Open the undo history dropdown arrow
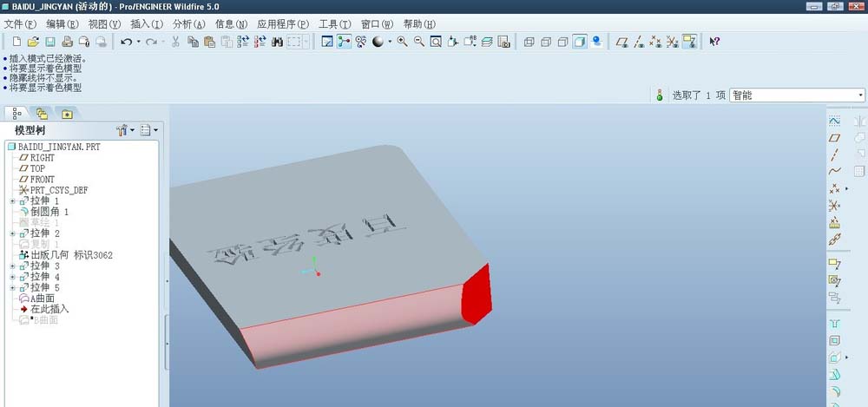 [138, 42]
